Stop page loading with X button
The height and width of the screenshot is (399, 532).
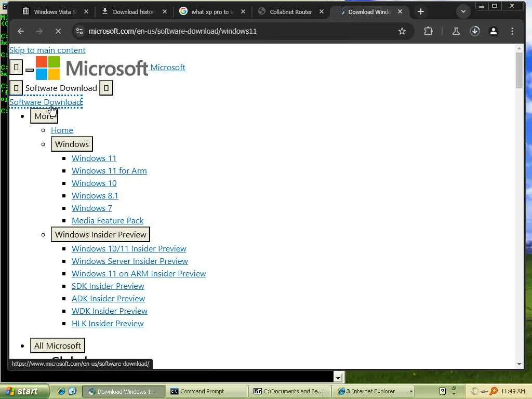tap(58, 31)
